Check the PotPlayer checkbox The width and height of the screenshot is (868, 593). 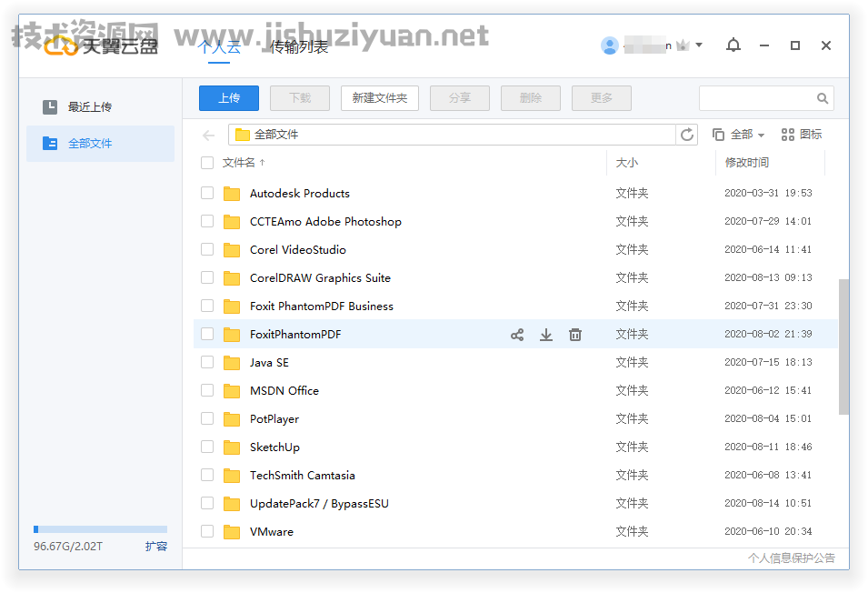[207, 418]
